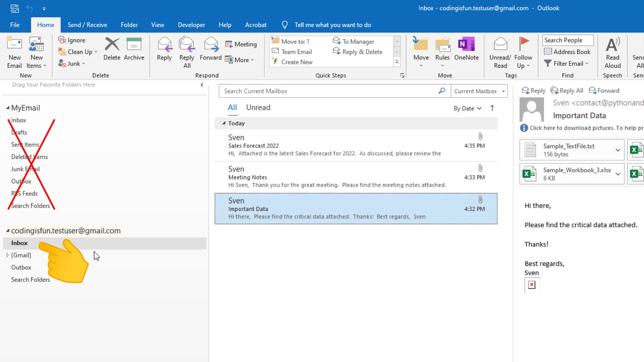Open the Current Mailbox dropdown
644x362 pixels.
tap(479, 91)
